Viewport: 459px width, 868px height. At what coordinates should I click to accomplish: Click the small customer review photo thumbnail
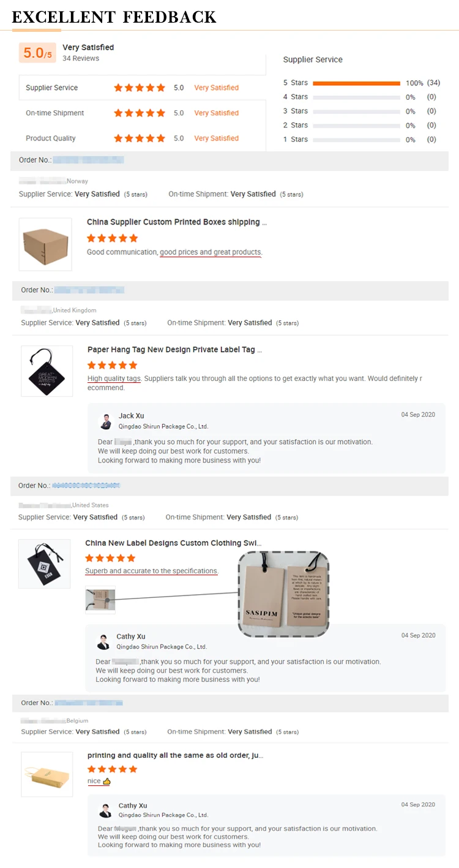tap(100, 600)
